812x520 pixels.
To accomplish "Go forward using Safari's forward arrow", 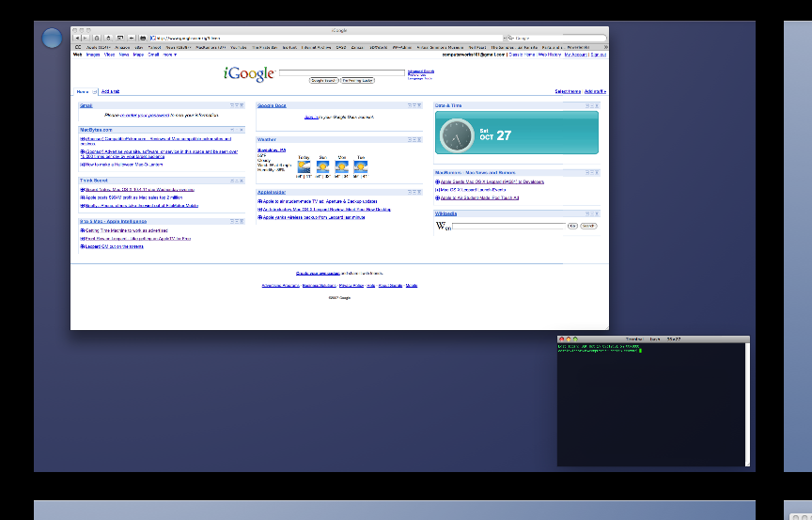I will tap(86, 38).
